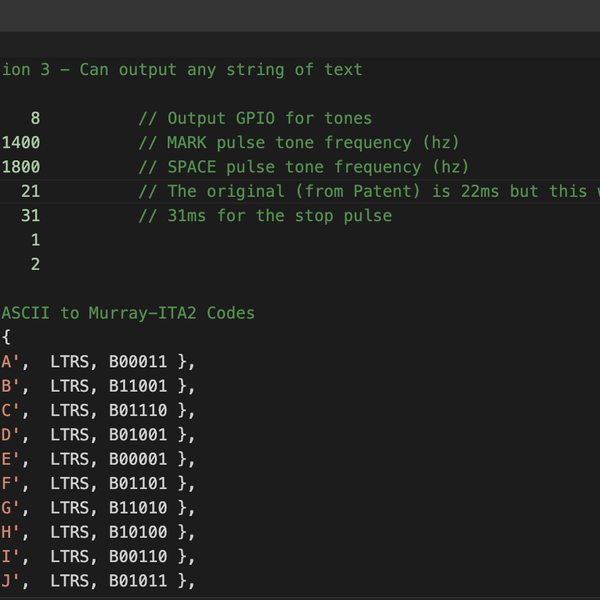The image size is (600, 600).
Task: Click the code B00001 in the E row
Action: click(x=138, y=459)
